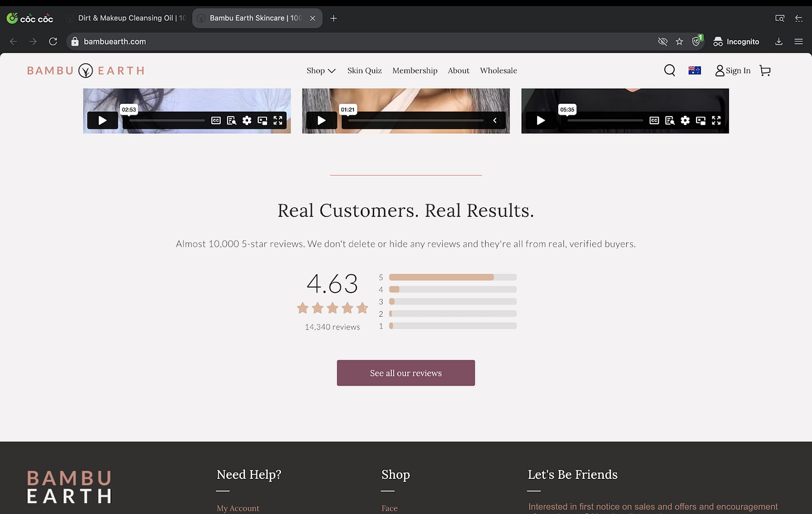Click the 4-star rating bar
The height and width of the screenshot is (514, 812).
tap(453, 289)
